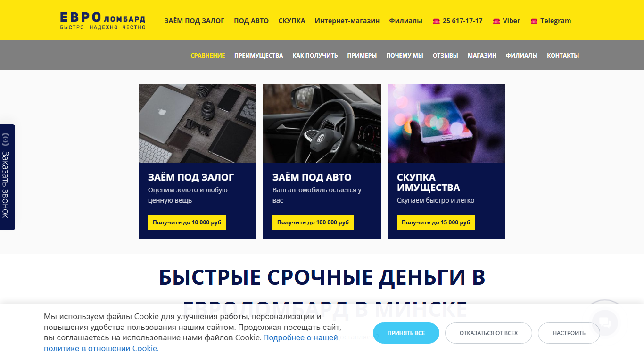Accept all cookies with ПРИНЯТЬ ВСЕ
This screenshot has width=644, height=362.
pos(406,333)
